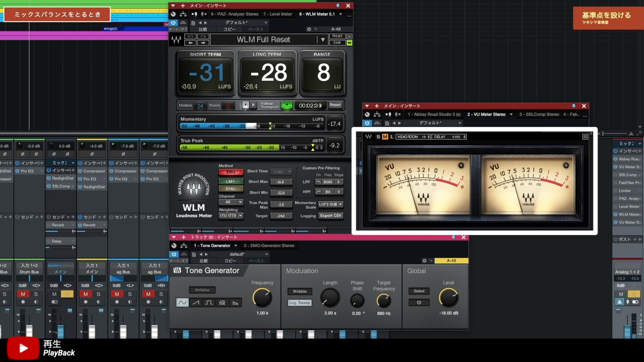Select the sine wave shape in Tone Generator
The image size is (644, 362).
pos(182,302)
